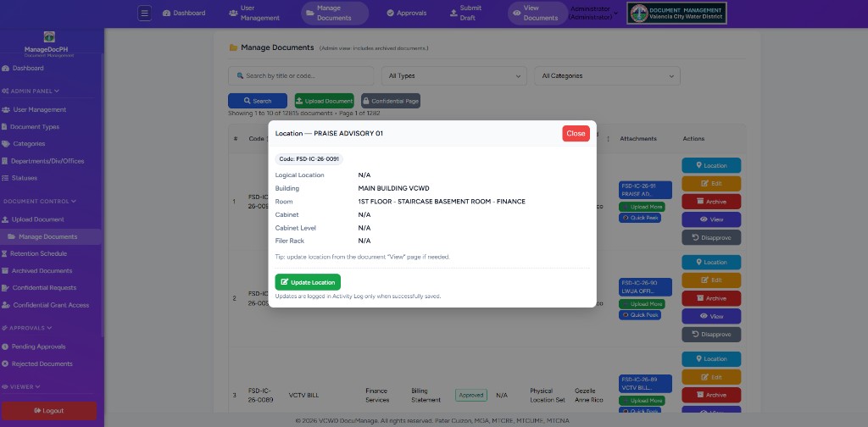Open Archived Documents in the sidebar

(x=36, y=270)
